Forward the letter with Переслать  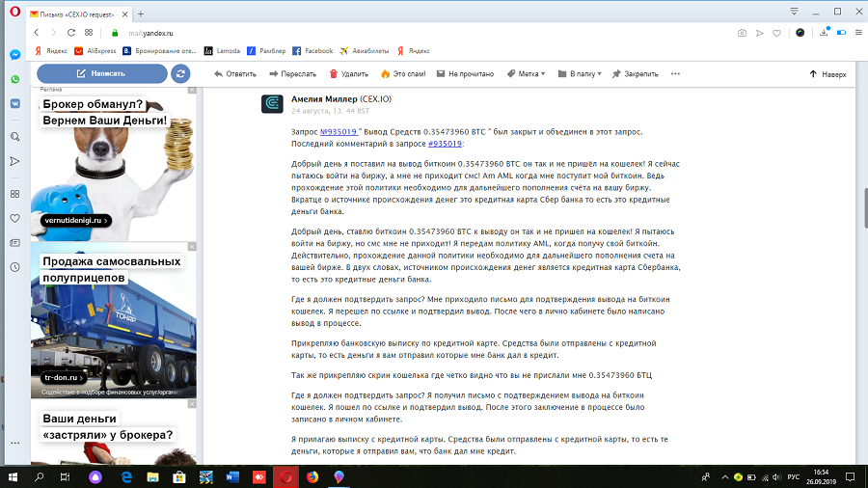(293, 73)
